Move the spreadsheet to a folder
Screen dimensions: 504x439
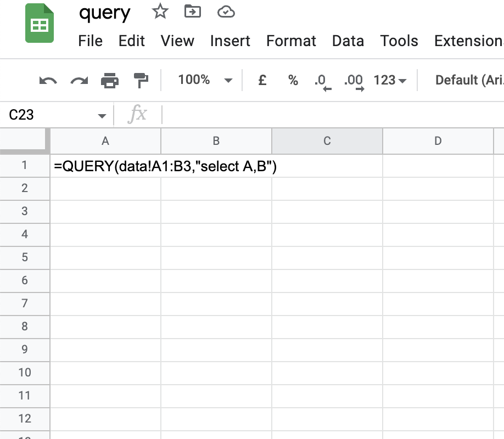193,11
